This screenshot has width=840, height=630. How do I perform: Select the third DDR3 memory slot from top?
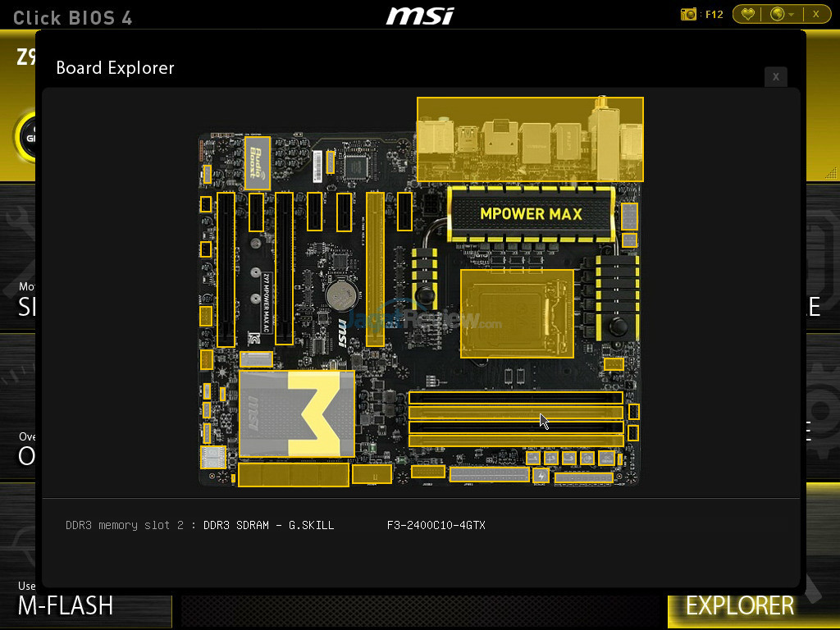pos(515,427)
